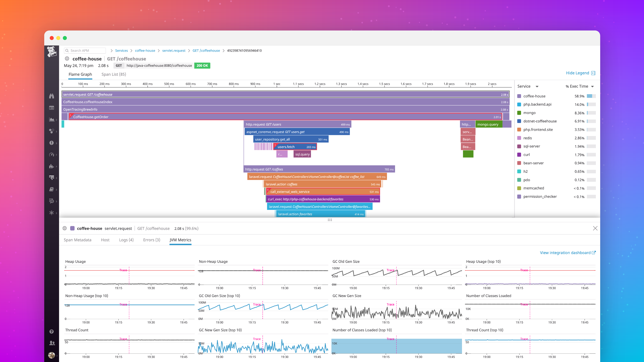Open the Events stream icon in sidebar

52,108
